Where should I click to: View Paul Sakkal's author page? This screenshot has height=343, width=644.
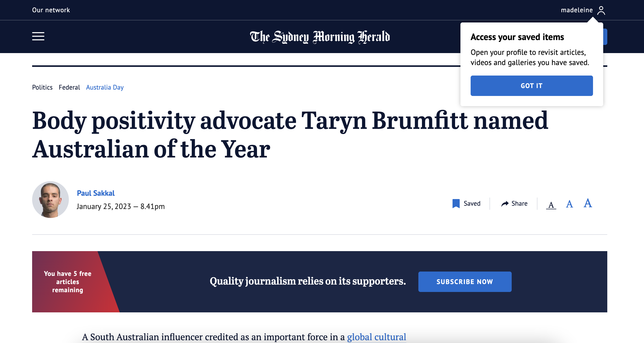(96, 193)
